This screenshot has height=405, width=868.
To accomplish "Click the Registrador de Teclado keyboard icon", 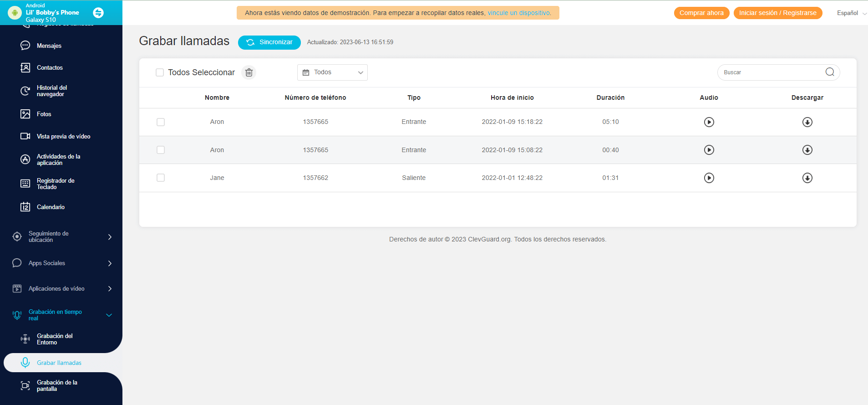I will pos(25,184).
